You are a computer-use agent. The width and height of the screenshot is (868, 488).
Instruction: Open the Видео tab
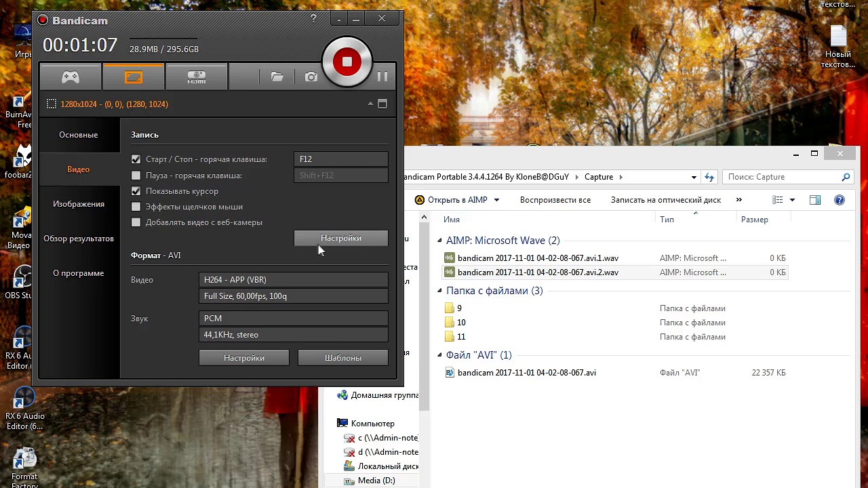click(79, 169)
